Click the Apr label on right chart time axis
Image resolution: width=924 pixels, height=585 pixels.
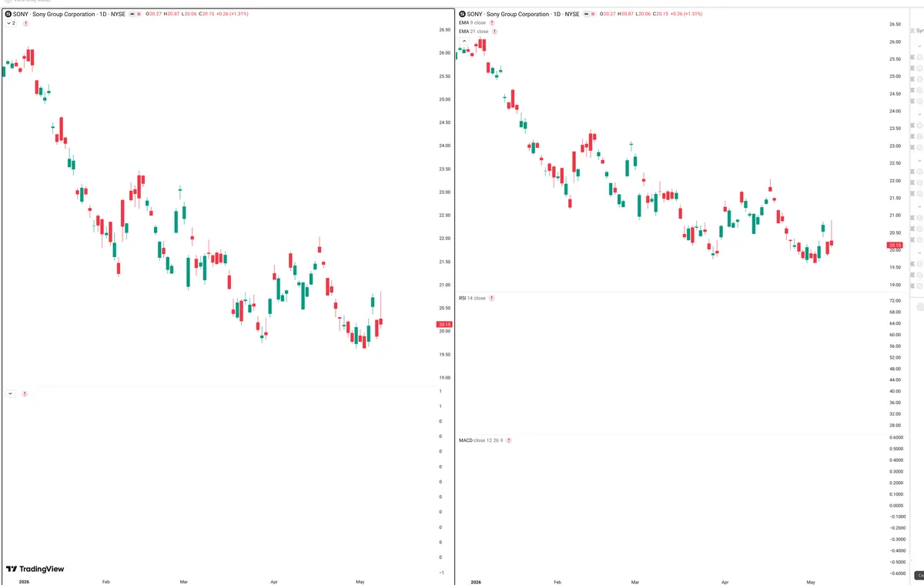[x=725, y=582]
